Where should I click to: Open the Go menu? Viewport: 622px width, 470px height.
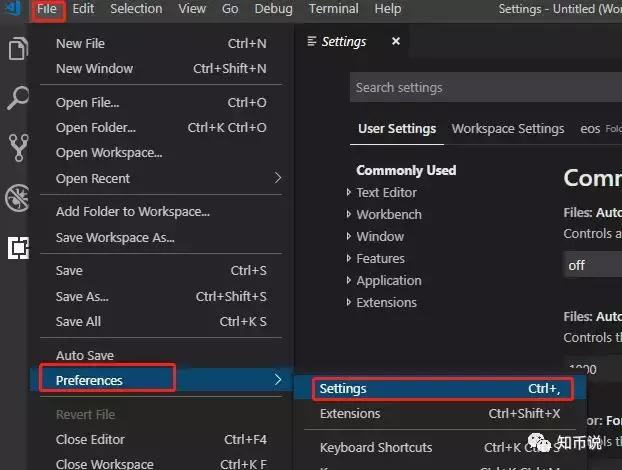pyautogui.click(x=230, y=9)
